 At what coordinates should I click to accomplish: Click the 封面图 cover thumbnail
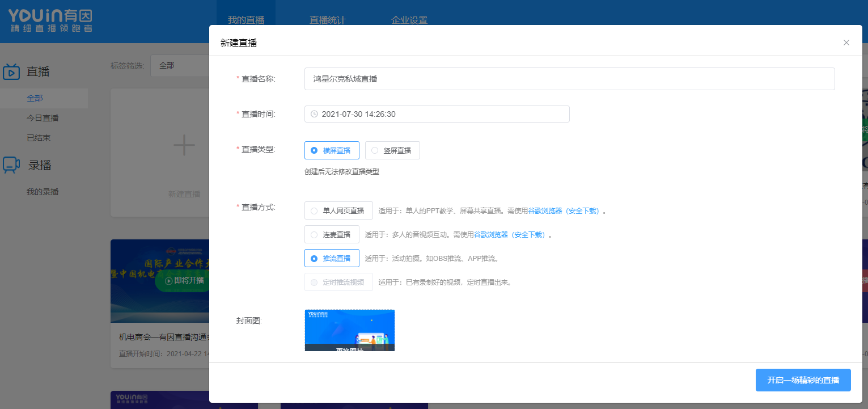tap(349, 330)
